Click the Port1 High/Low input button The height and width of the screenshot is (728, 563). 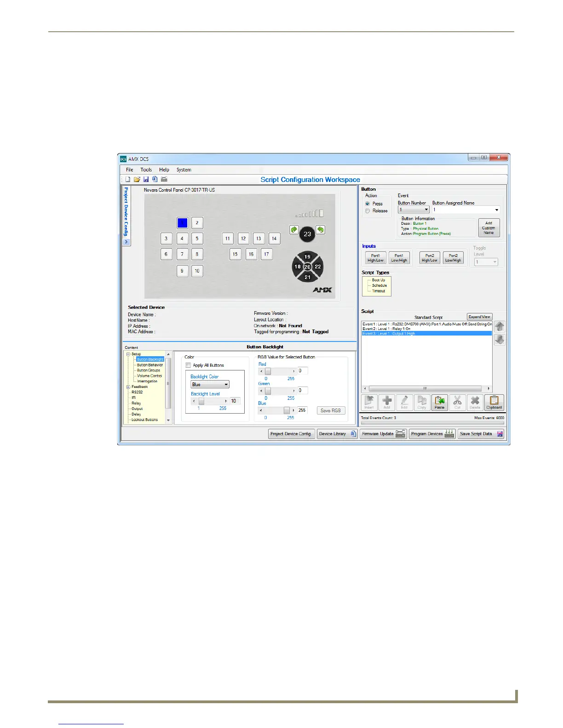pos(375,258)
